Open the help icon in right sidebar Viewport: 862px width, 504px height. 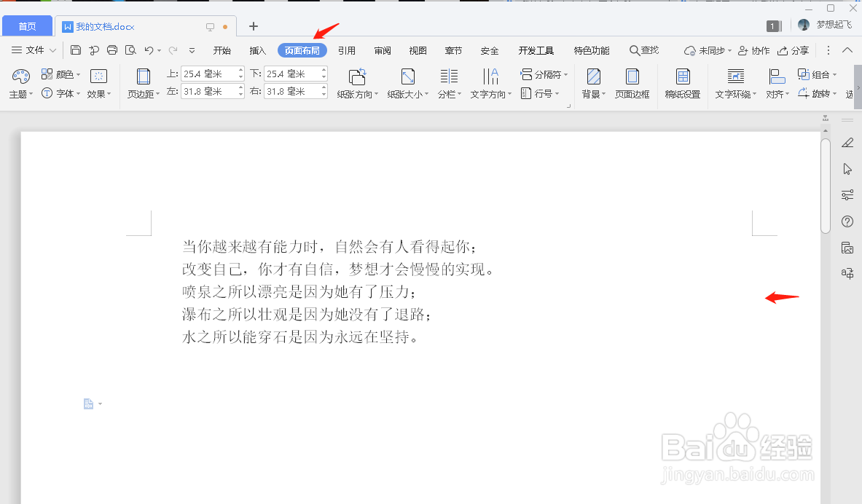tap(847, 221)
